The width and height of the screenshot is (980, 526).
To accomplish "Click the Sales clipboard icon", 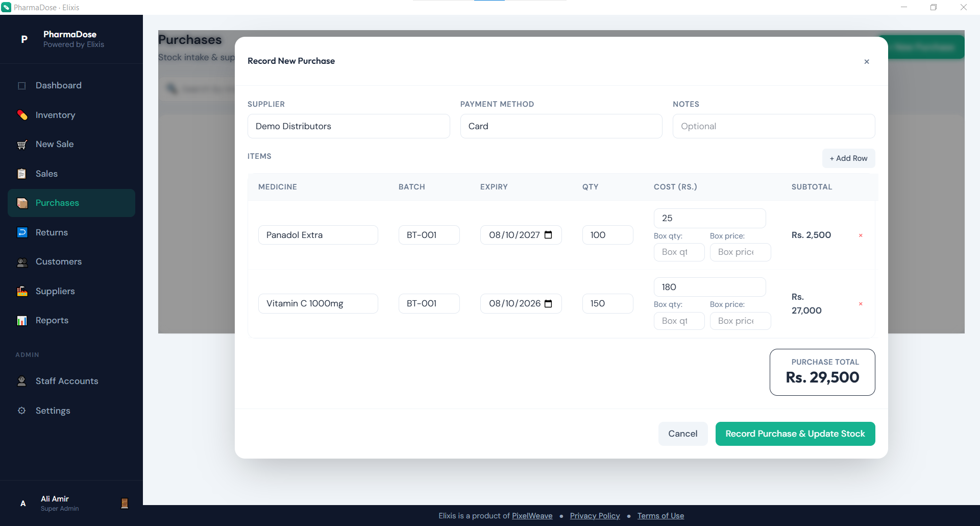I will [x=22, y=174].
